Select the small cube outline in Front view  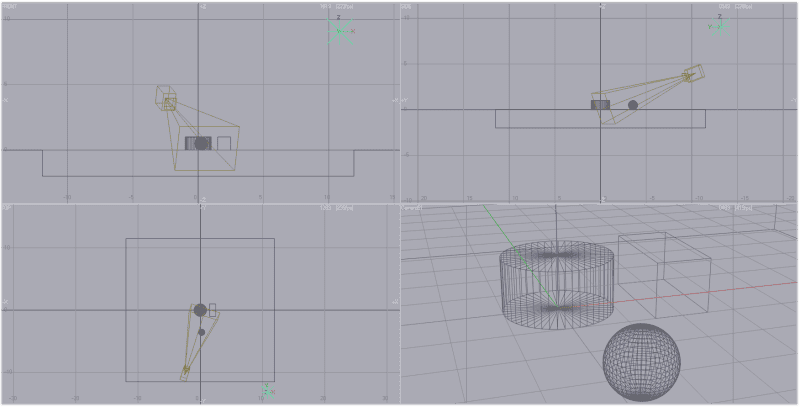(224, 143)
